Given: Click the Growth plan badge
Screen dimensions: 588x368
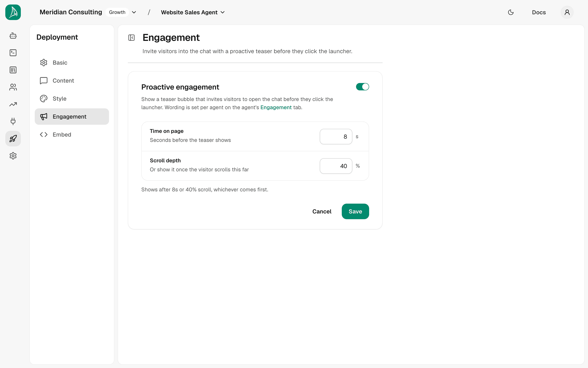Looking at the screenshot, I should [117, 12].
